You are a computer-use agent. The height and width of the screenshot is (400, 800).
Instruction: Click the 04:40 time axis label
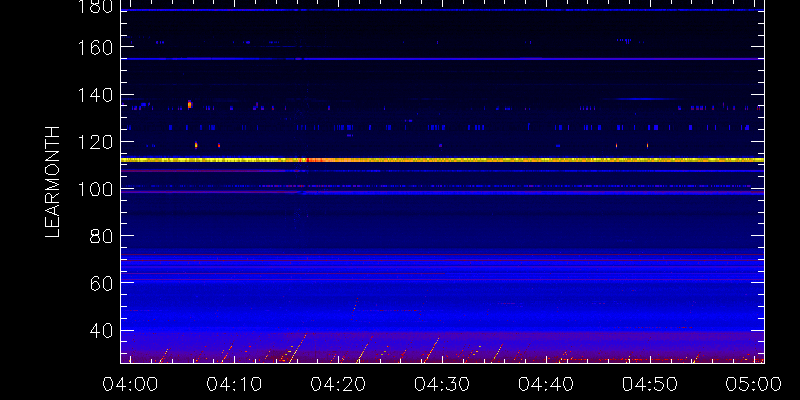tap(546, 384)
